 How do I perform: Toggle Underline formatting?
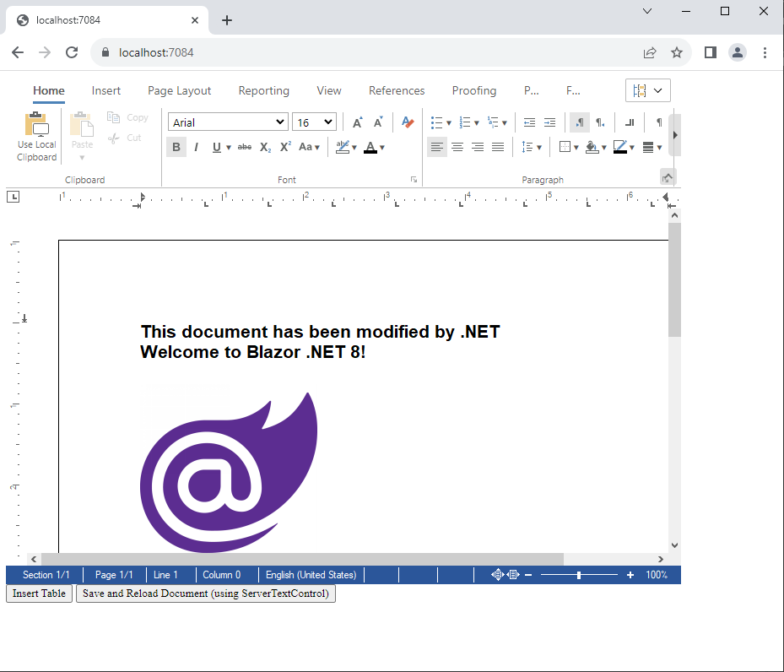(x=217, y=147)
